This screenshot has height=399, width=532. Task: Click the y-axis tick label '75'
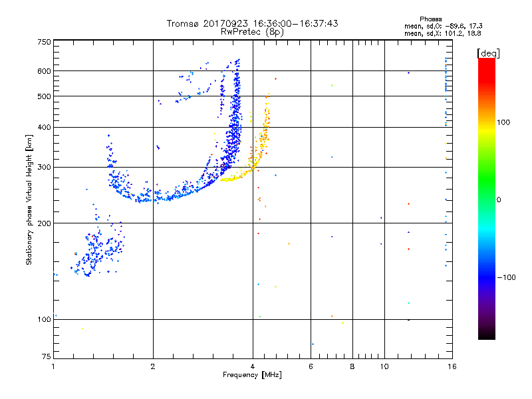tap(47, 356)
